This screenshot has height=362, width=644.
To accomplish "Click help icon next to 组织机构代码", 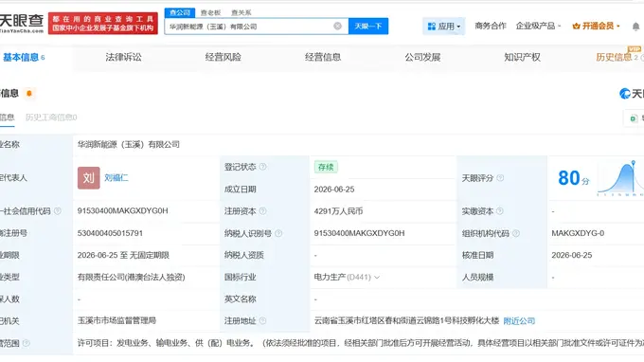I will (516, 233).
